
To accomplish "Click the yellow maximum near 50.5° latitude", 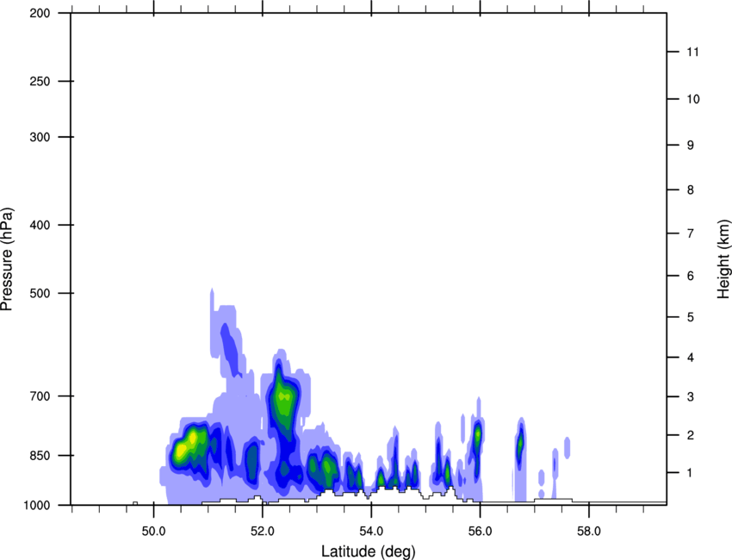I will [181, 451].
